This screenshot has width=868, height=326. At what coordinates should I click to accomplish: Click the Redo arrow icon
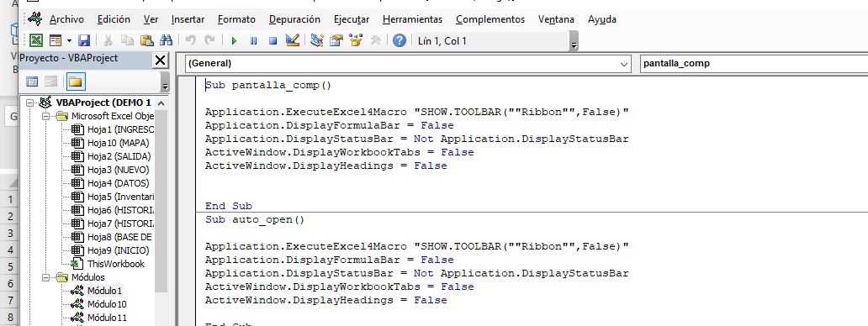coord(209,40)
